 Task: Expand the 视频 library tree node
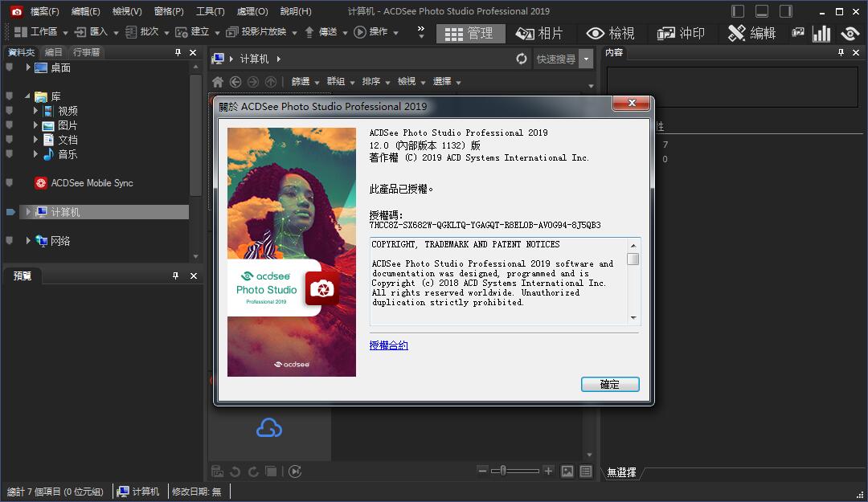coord(36,111)
